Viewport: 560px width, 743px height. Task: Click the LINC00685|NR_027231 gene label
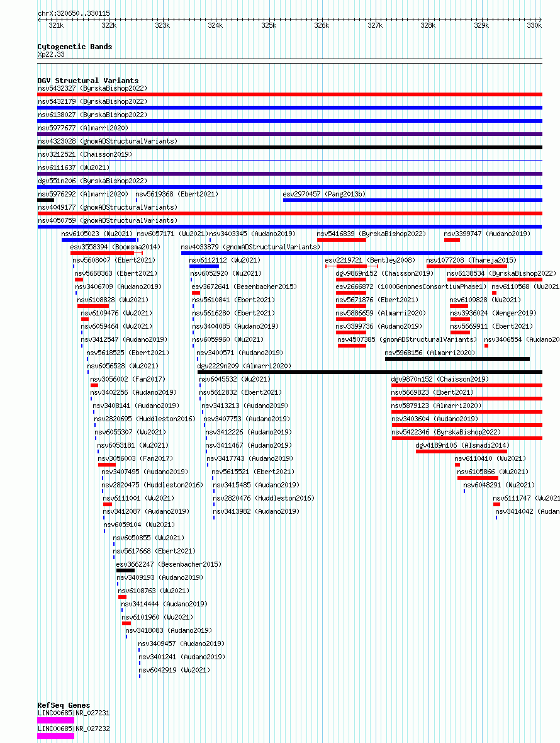click(x=74, y=713)
